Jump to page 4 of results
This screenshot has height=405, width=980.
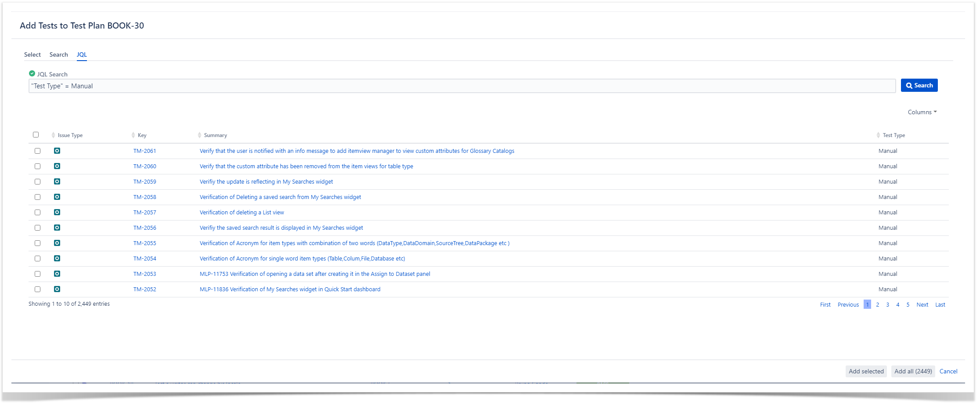[897, 304]
